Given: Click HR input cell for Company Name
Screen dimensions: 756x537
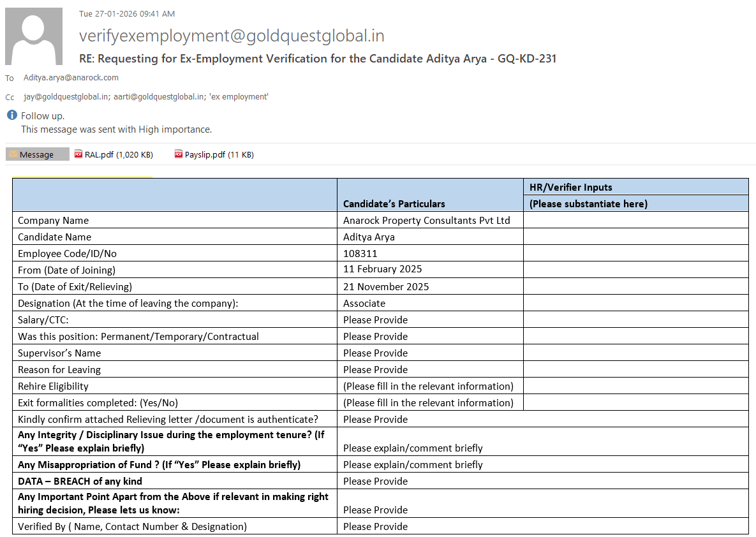Looking at the screenshot, I should (x=635, y=220).
